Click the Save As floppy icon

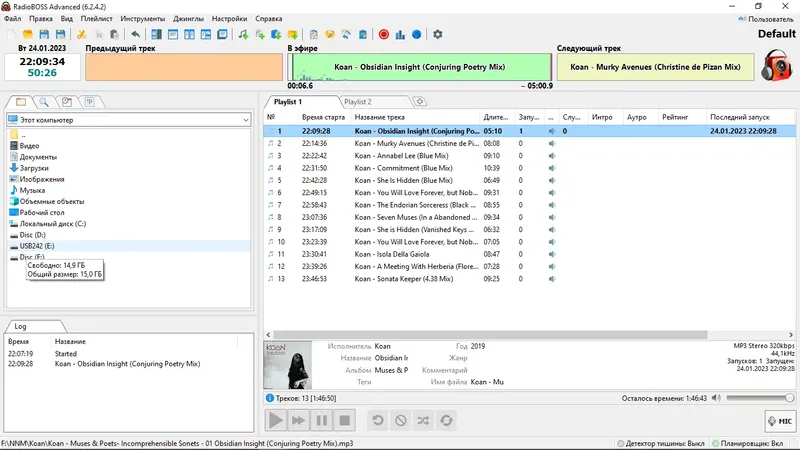click(x=60, y=34)
